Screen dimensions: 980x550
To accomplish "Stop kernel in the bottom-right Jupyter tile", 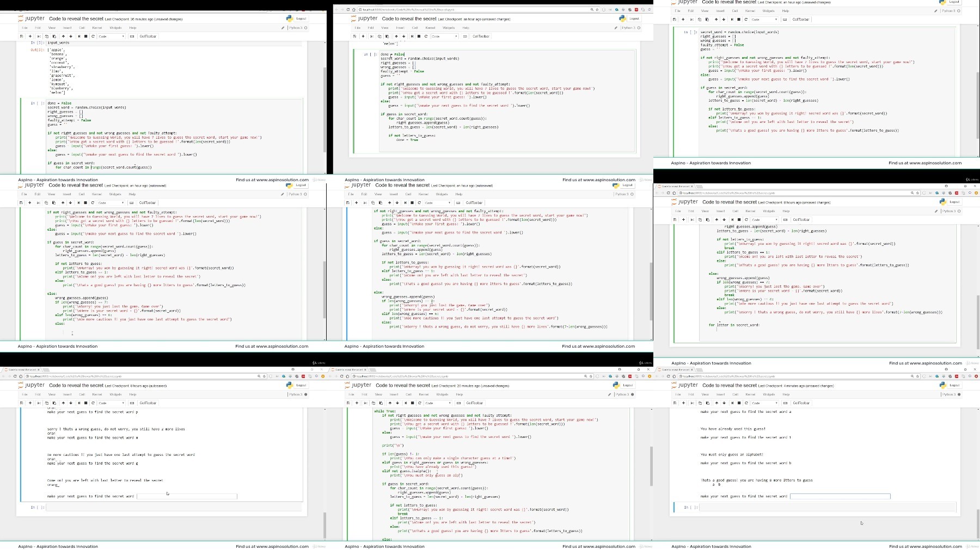I will 739,403.
